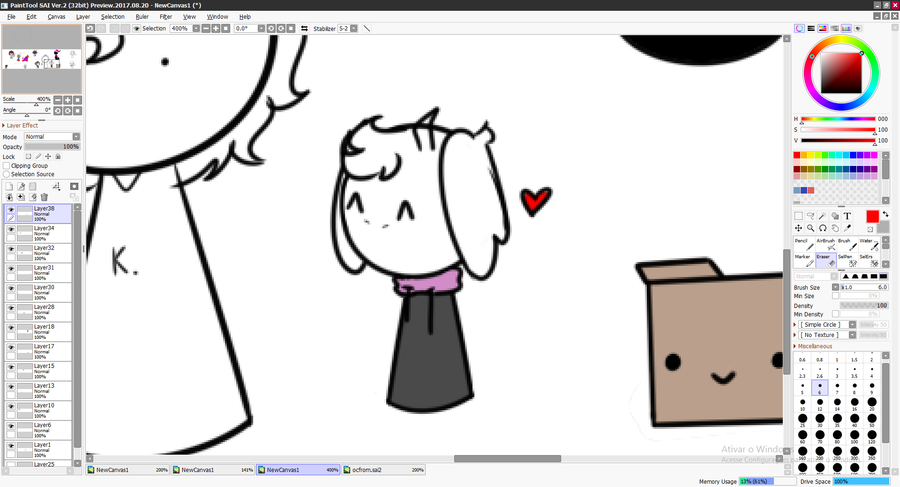Click the navigator canvas thumbnail
Viewport: 900px width, 487px height.
click(x=41, y=59)
